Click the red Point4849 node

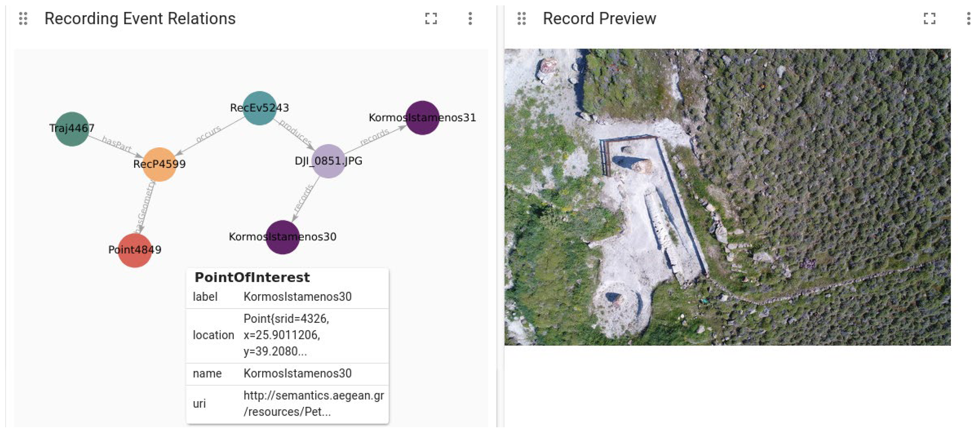click(x=135, y=250)
